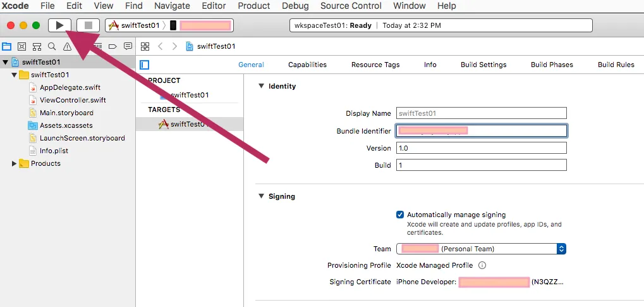Toggle the project and targets list sidebar

click(144, 65)
